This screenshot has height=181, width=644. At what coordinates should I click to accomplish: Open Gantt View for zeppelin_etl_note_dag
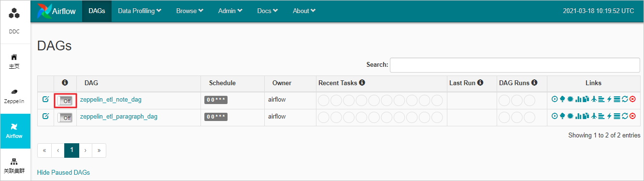coord(601,99)
